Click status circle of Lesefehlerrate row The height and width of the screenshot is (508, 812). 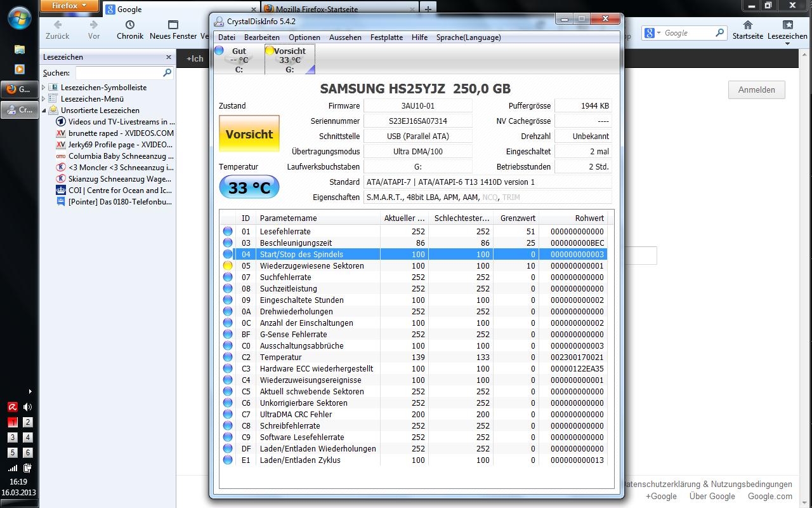[228, 232]
